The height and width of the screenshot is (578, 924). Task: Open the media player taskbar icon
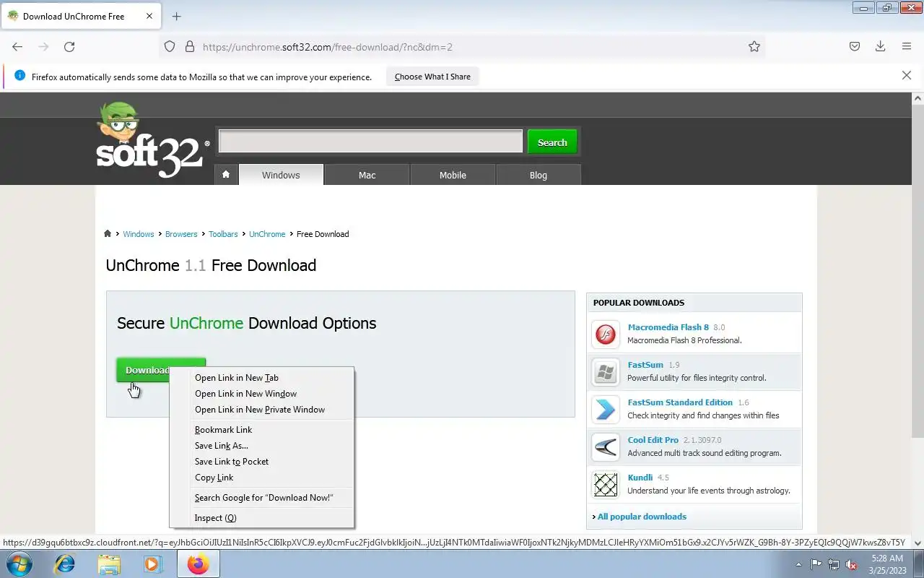153,564
